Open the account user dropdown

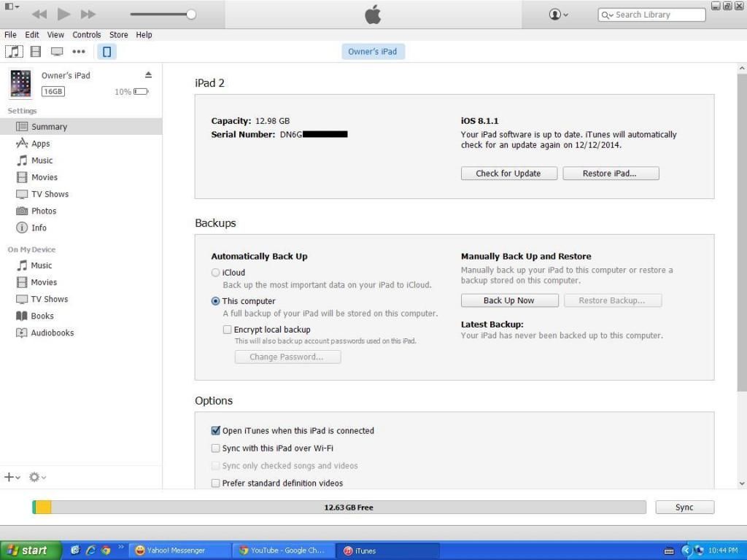coord(558,15)
